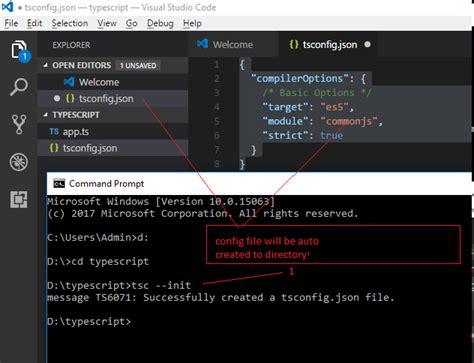This screenshot has height=363, width=474.
Task: Open the Edit menu
Action: point(35,23)
